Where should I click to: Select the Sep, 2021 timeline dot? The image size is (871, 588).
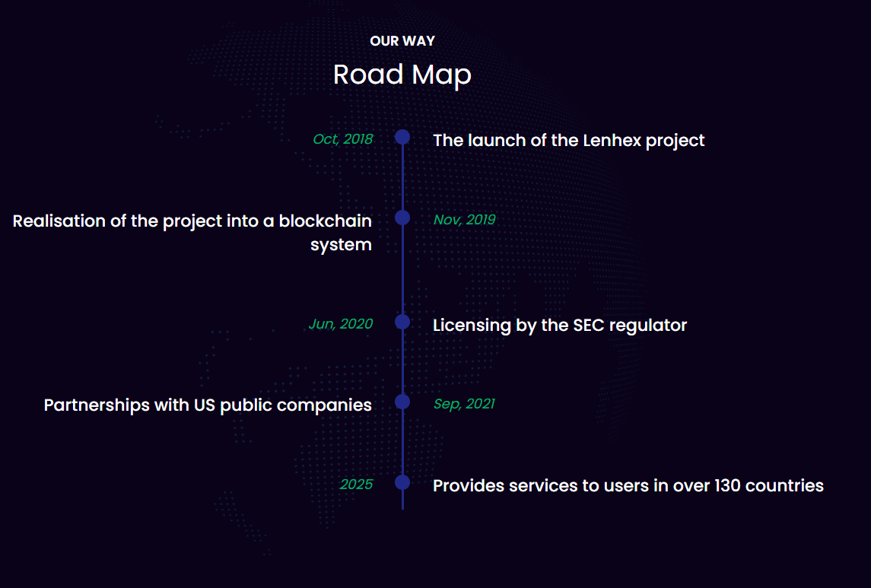(x=402, y=402)
